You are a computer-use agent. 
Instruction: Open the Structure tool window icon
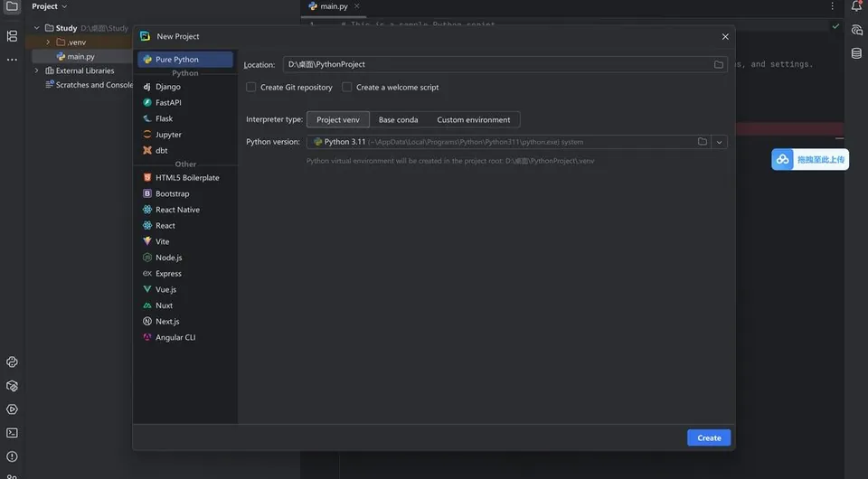tap(12, 36)
